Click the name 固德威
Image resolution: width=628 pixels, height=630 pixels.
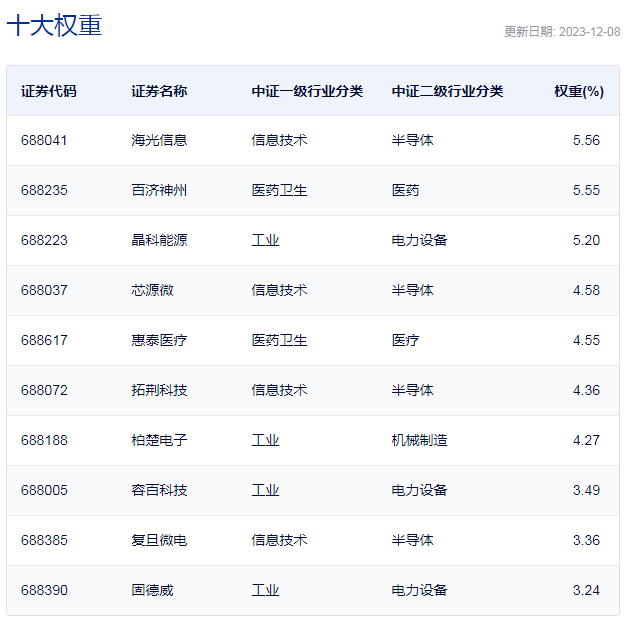pyautogui.click(x=152, y=590)
